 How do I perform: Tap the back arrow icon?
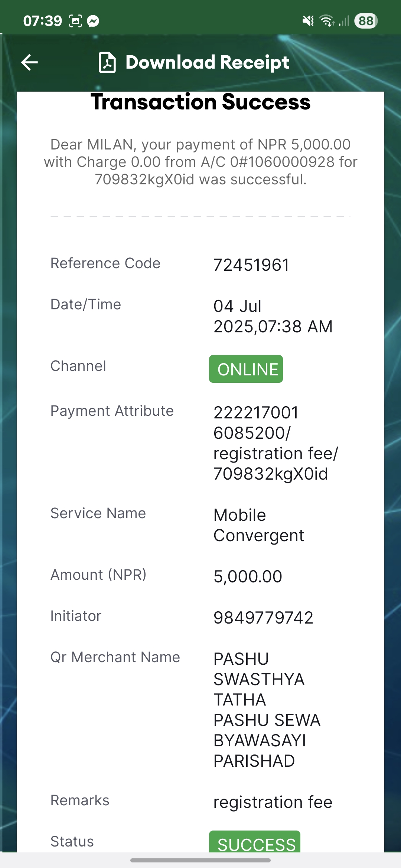click(30, 62)
